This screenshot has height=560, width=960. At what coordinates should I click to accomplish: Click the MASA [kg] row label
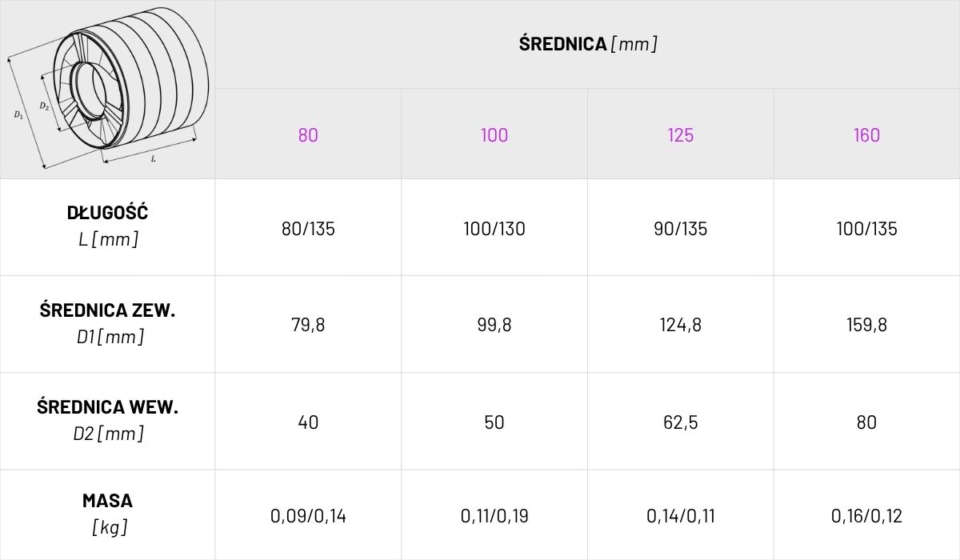pos(108,514)
